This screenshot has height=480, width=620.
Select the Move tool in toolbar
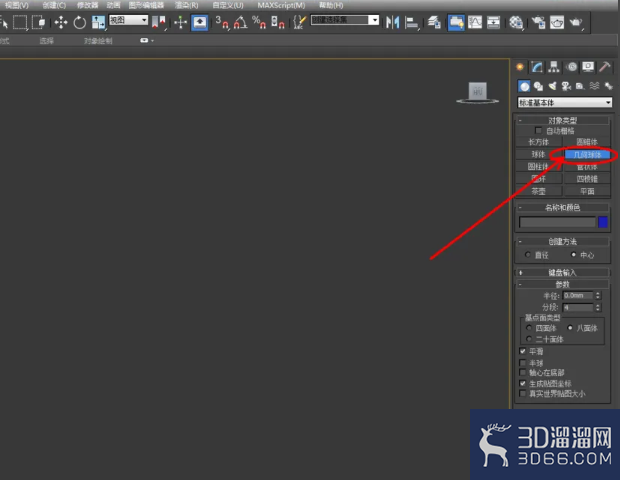tap(61, 22)
